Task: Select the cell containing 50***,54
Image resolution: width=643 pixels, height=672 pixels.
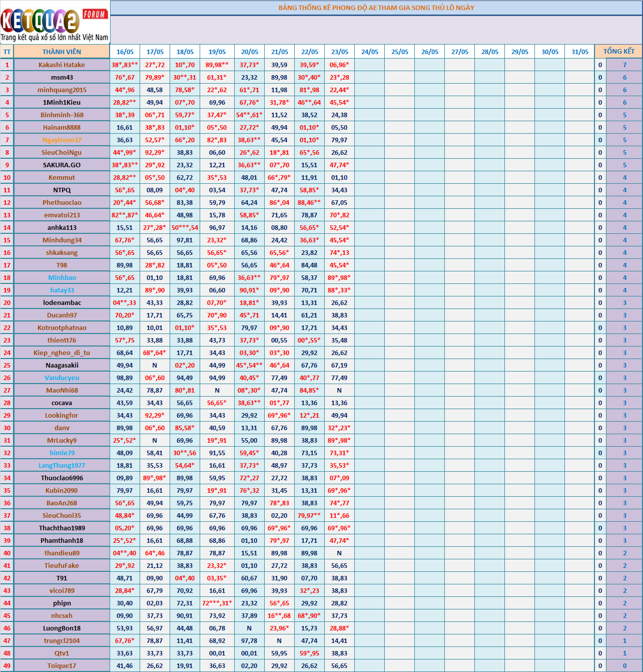Action: click(185, 227)
